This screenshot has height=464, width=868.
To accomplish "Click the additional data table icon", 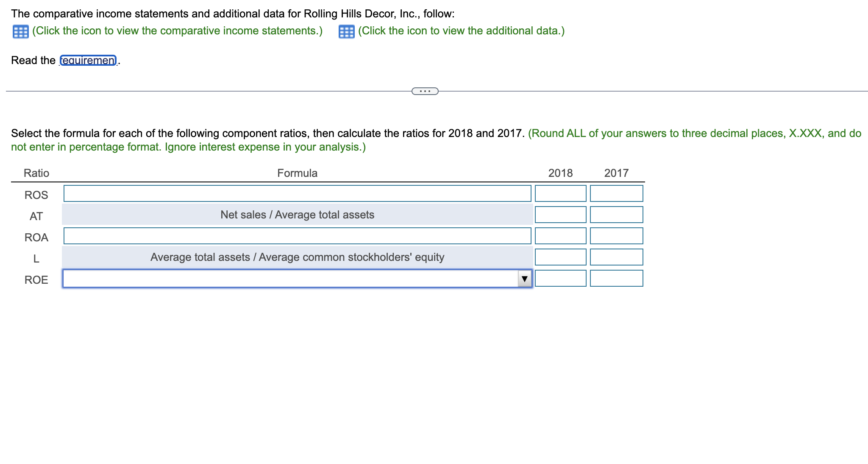I will pos(347,31).
